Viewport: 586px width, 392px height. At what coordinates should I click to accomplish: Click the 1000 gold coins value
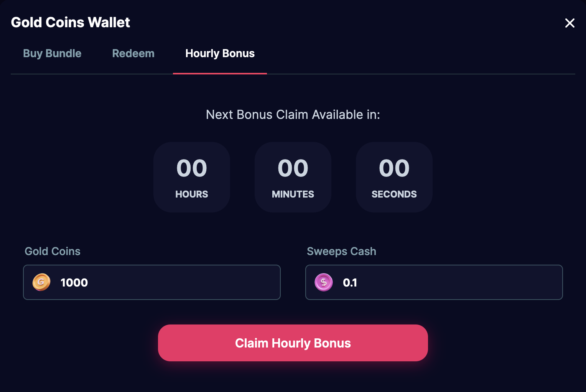point(74,283)
